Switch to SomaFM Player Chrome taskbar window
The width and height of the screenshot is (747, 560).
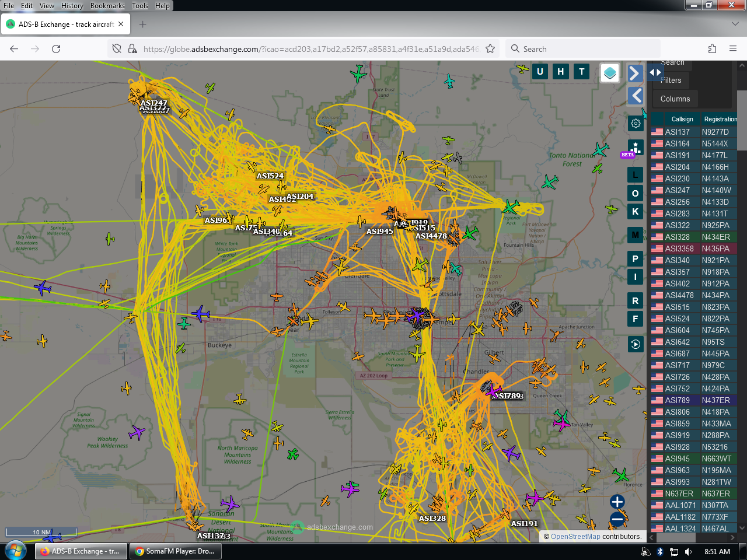coord(175,551)
